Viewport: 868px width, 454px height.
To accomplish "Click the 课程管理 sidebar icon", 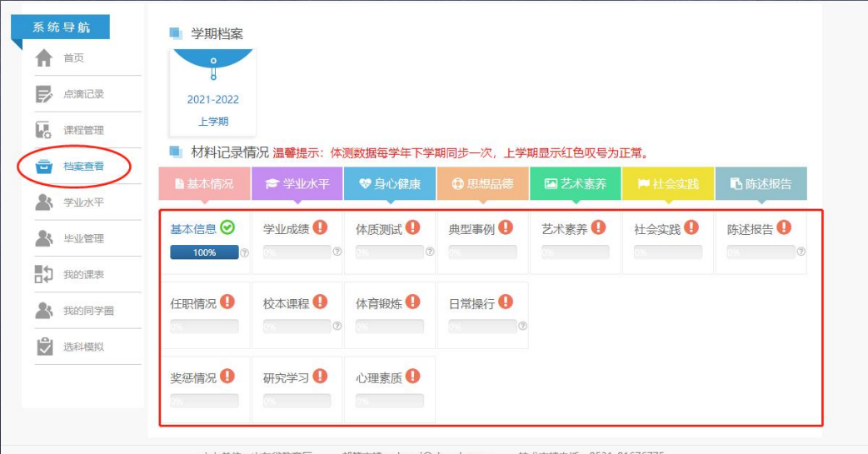I will (x=44, y=130).
